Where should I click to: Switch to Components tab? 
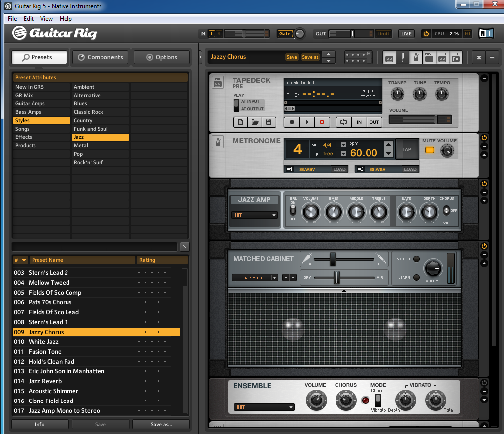point(101,57)
